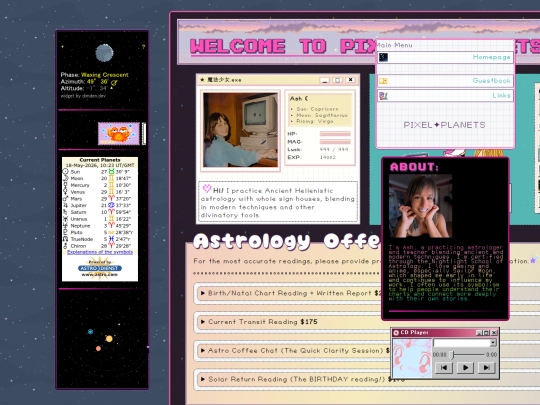Image resolution: width=540 pixels, height=405 pixels.
Task: Click the photo in 魔法少女.exe window
Action: click(240, 130)
